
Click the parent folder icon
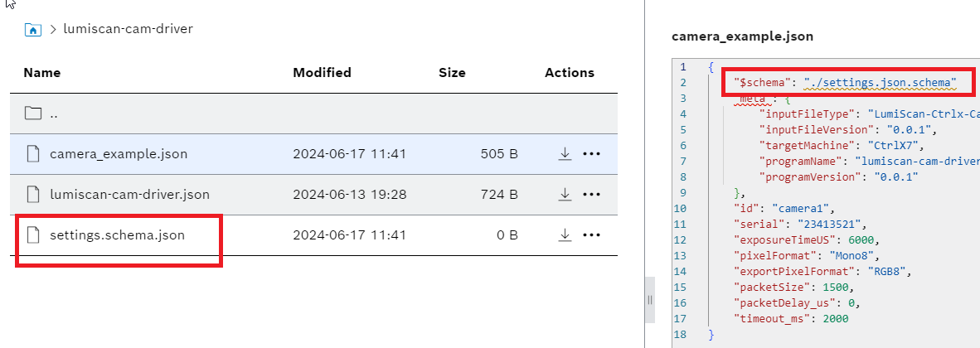(33, 114)
